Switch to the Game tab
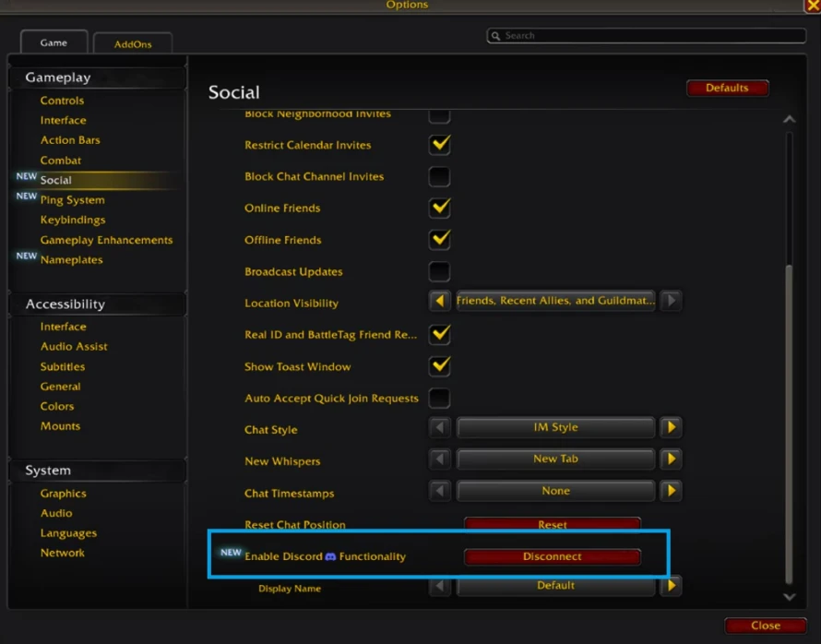This screenshot has width=821, height=644. pyautogui.click(x=54, y=42)
